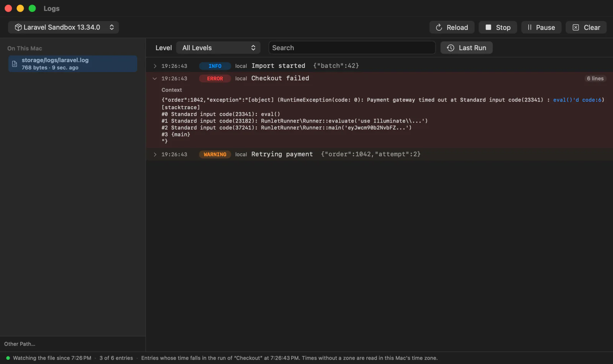Click the Context heading in the error entry
The image size is (613, 364).
click(172, 90)
